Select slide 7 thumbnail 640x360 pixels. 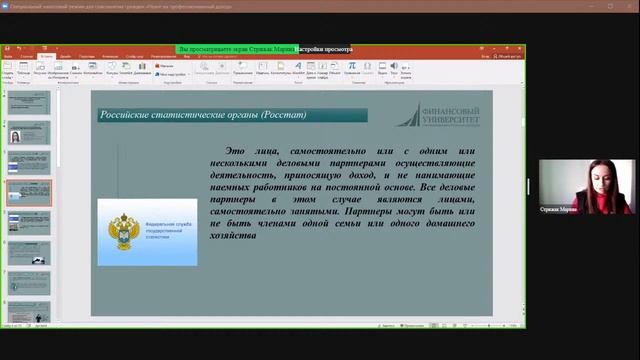[x=29, y=283]
